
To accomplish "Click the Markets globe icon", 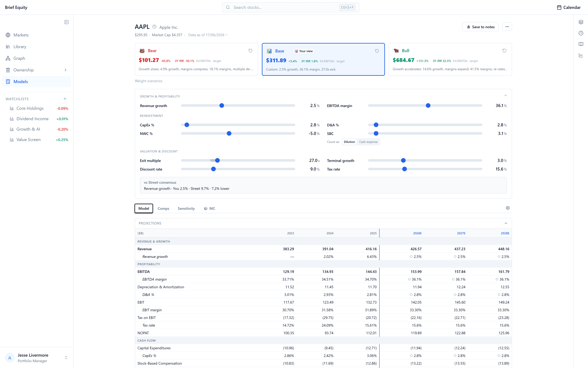I will coord(8,35).
